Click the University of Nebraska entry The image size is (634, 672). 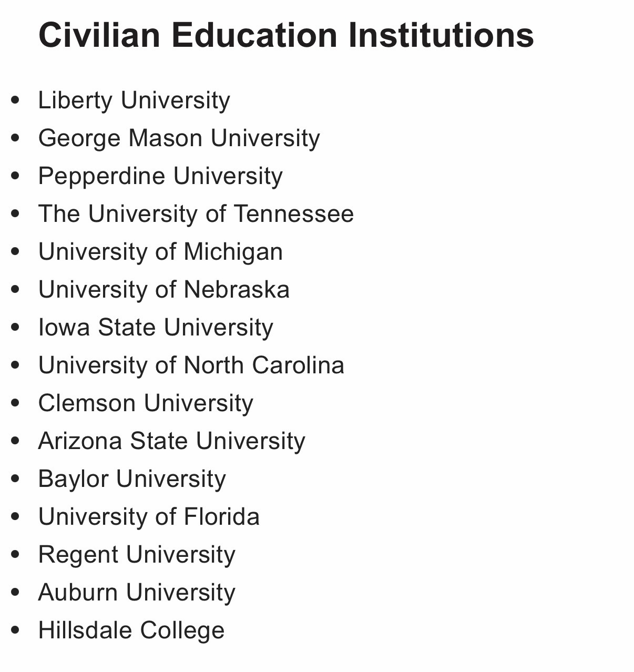coord(163,290)
